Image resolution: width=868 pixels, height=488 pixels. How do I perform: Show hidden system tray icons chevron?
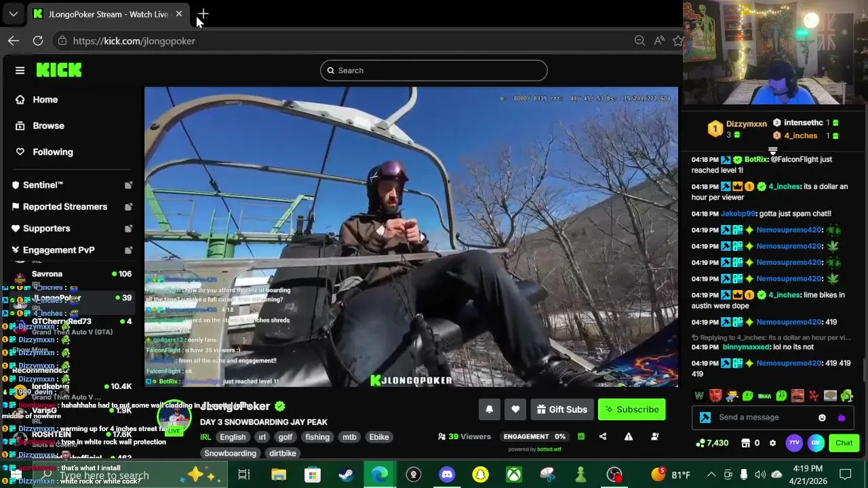(x=711, y=474)
